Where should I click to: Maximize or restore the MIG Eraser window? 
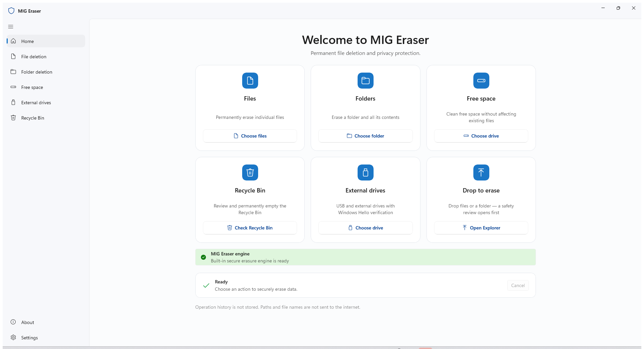(x=618, y=8)
